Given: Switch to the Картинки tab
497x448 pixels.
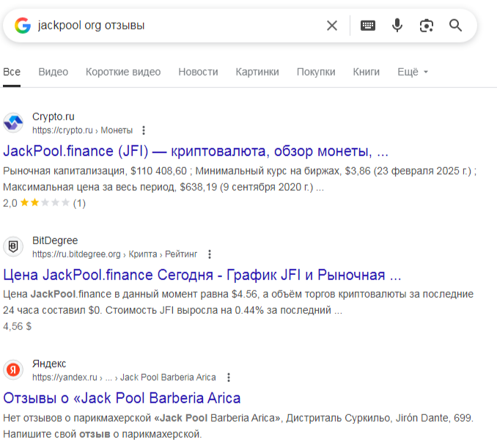Looking at the screenshot, I should coord(257,72).
